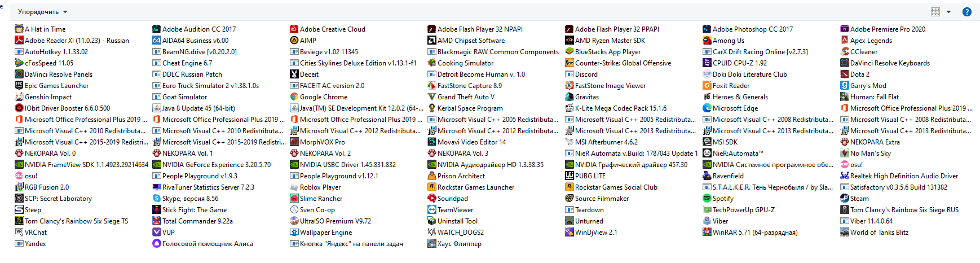The width and height of the screenshot is (980, 263).
Task: Select the Adobe Premiere Pro 2020 icon
Action: [x=845, y=29]
